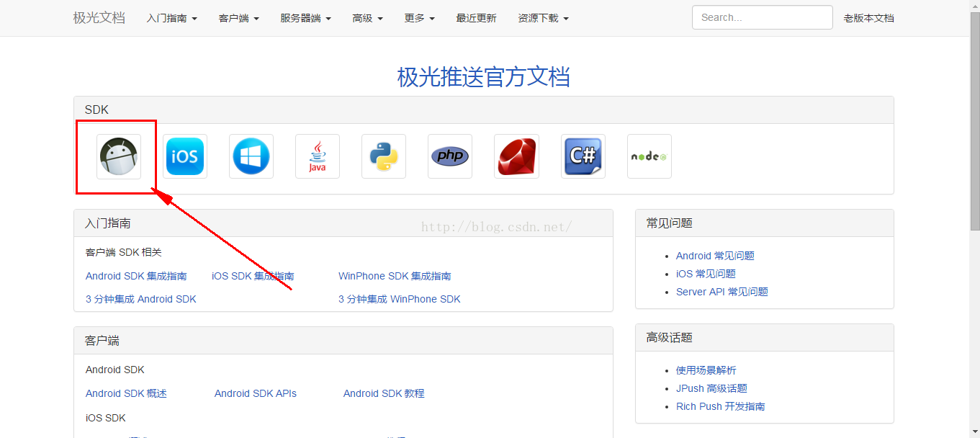This screenshot has width=980, height=438.
Task: Open Rich Push 开发指南 link
Action: (720, 406)
